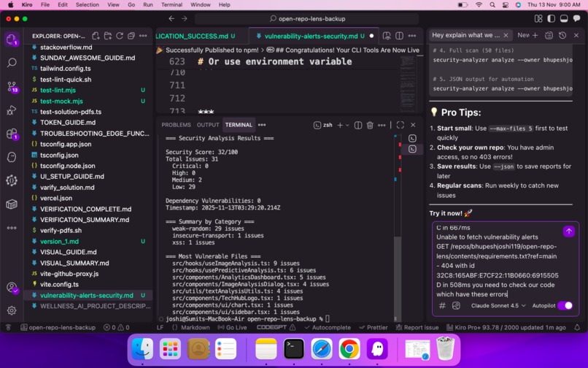Image resolution: width=588 pixels, height=368 pixels.
Task: Open the Selection menu
Action: [x=87, y=4]
